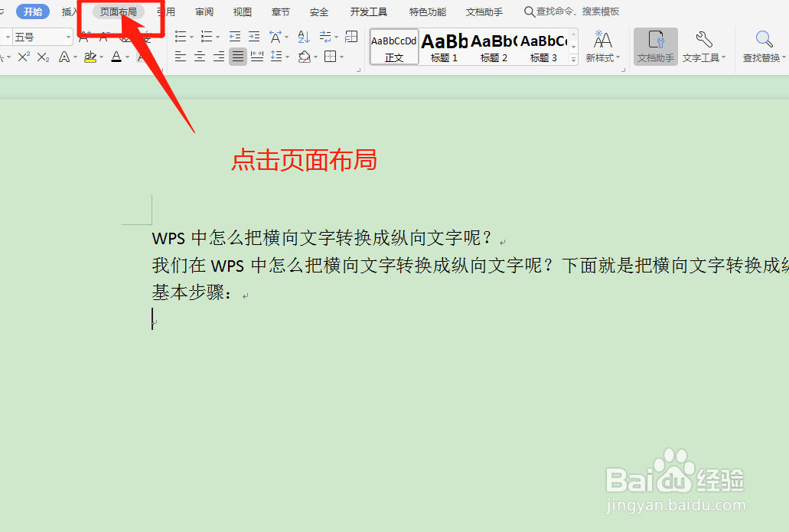
Task: Show the next row of the styles gallery
Action: 573,47
